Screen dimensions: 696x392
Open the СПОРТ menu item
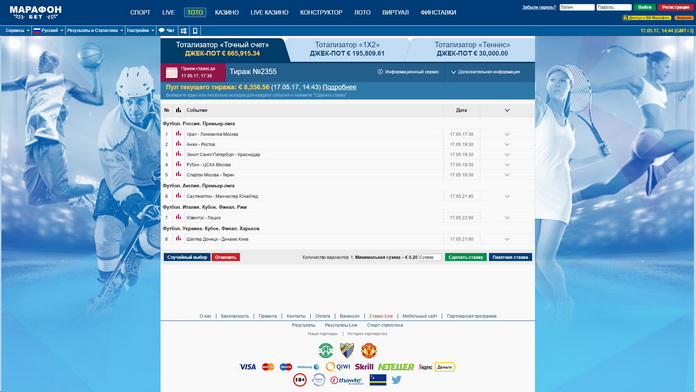tap(140, 12)
